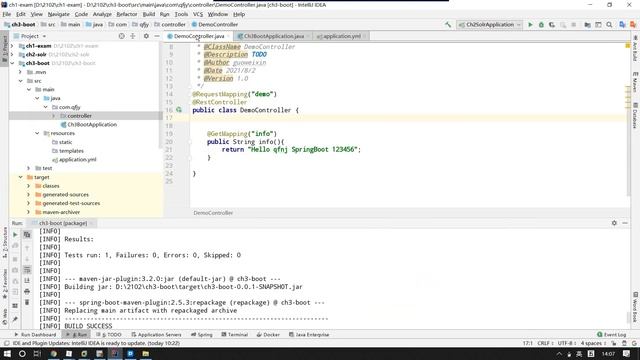Screen dimensions: 640x360
Task: Start debugging with the bug icon
Action: [x=541, y=24]
